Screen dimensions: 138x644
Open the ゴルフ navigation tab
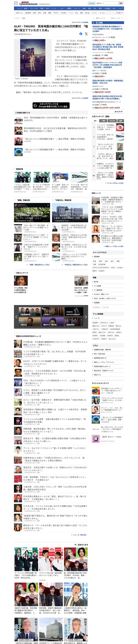(x=62, y=8)
